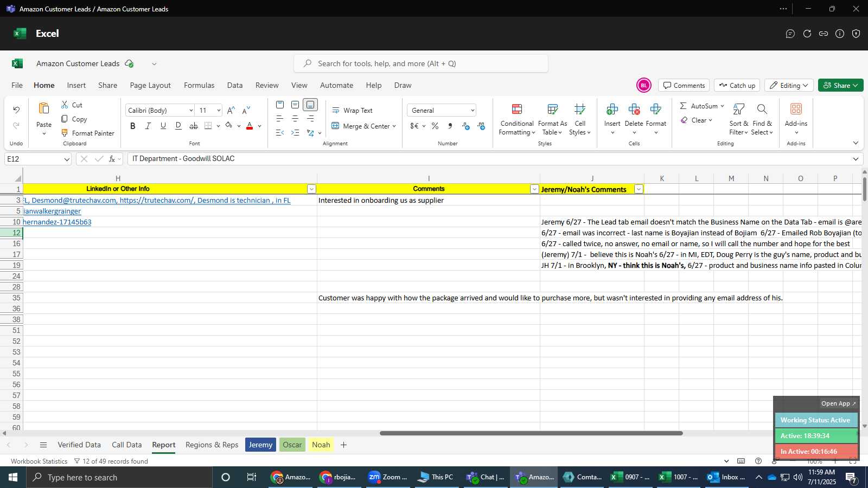Image resolution: width=868 pixels, height=488 pixels.
Task: Open the Insert ribbon tab
Action: 76,85
